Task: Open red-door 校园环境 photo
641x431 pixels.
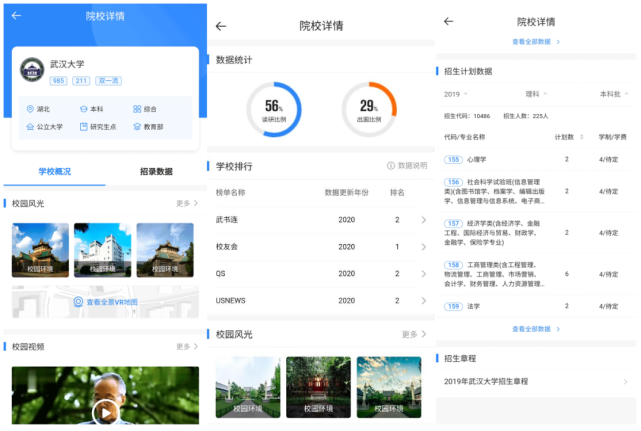Action: click(318, 387)
